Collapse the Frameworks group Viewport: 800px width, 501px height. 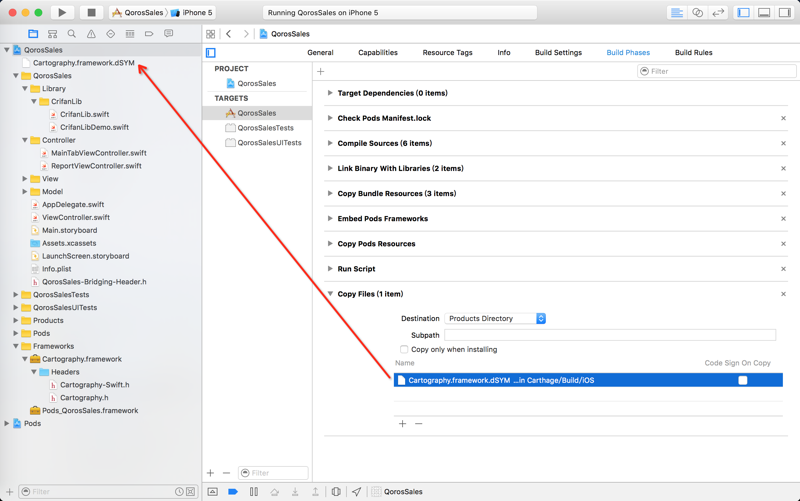[x=16, y=346]
